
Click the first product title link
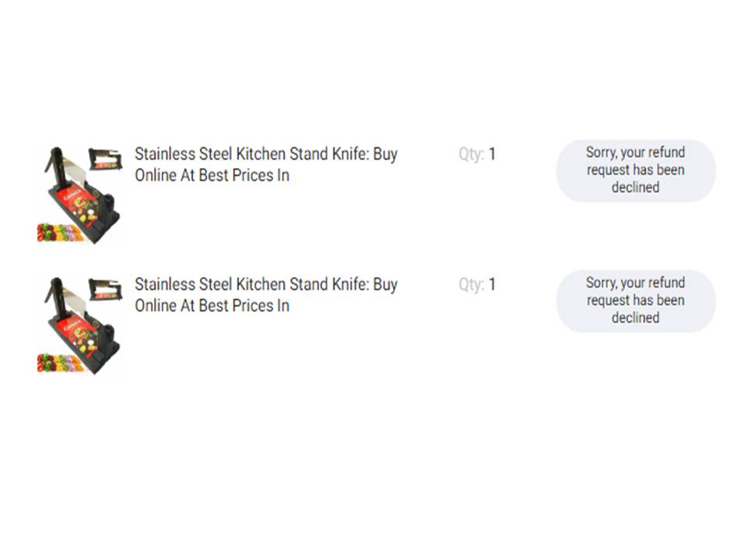tap(266, 164)
